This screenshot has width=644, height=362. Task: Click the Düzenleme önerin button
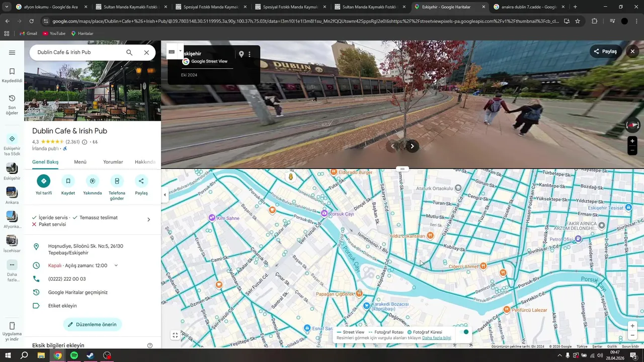[x=93, y=324]
